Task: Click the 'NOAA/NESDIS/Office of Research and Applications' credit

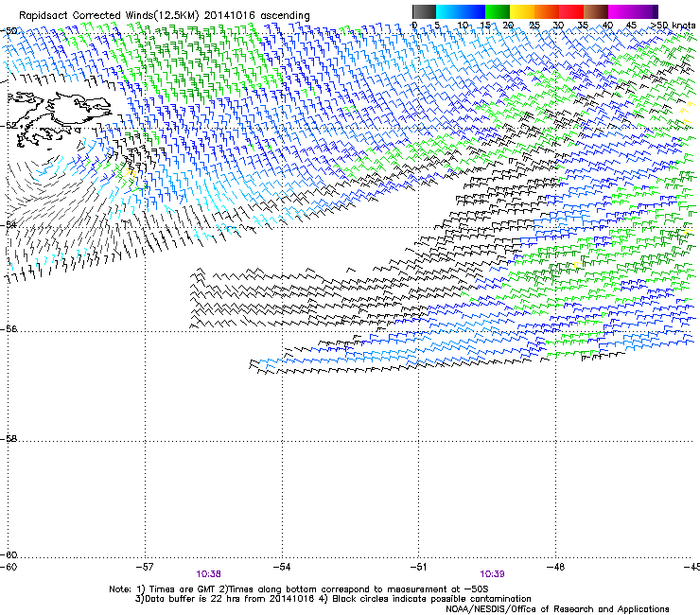Action: pyautogui.click(x=557, y=609)
